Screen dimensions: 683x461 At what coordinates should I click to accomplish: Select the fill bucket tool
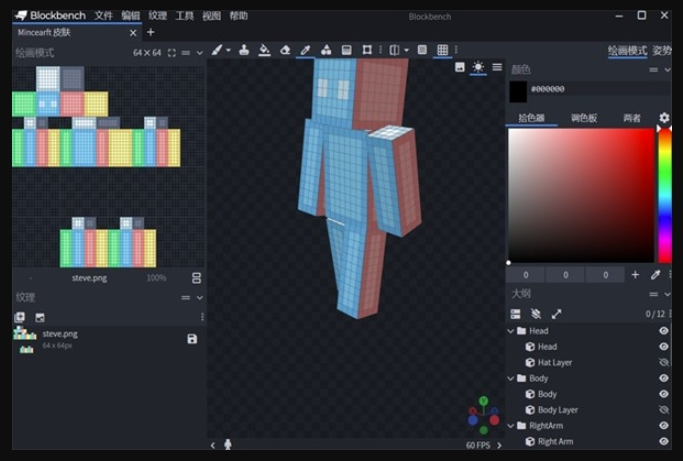tap(264, 50)
